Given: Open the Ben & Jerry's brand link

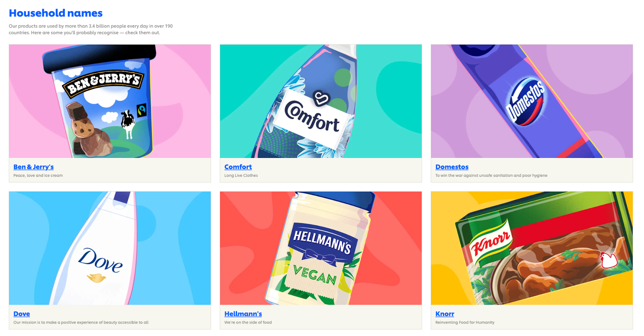Looking at the screenshot, I should pos(33,167).
